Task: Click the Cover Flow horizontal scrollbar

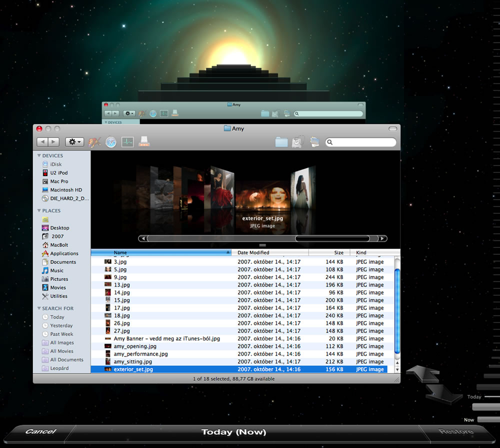Action: (262, 238)
